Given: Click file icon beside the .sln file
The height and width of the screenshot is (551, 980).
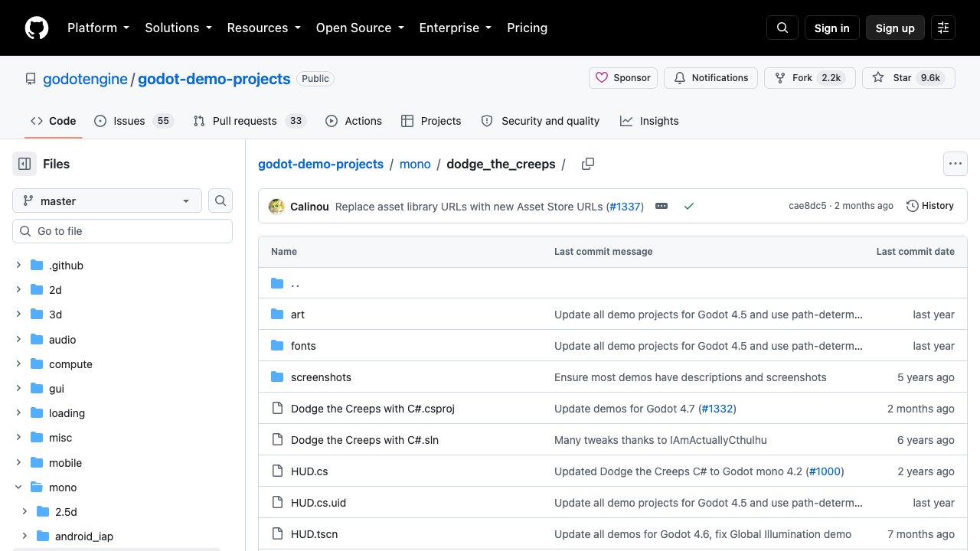Looking at the screenshot, I should point(277,440).
